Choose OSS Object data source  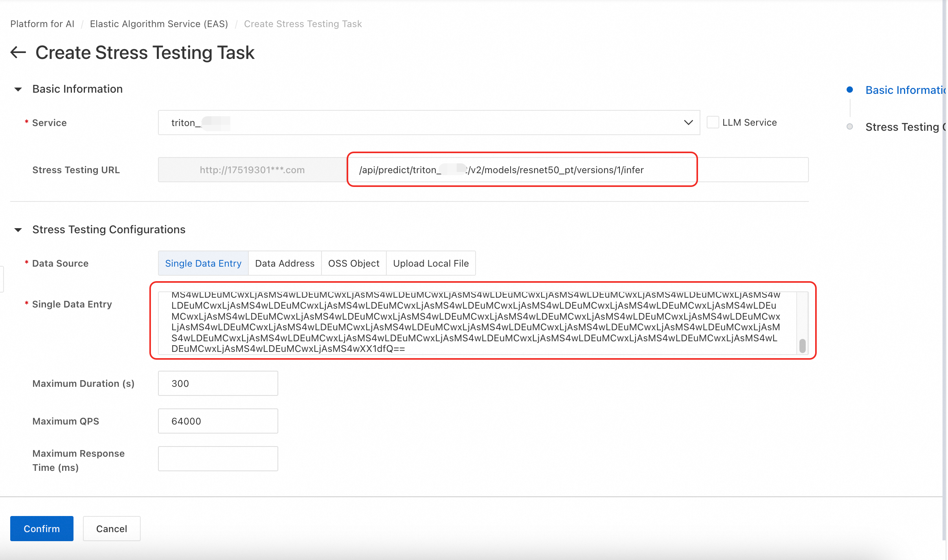(353, 263)
